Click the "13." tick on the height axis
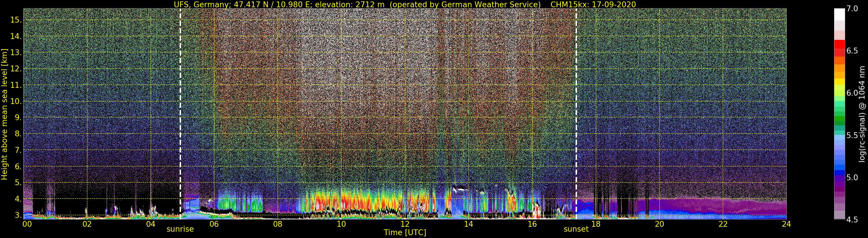The width and height of the screenshot is (868, 238). tap(16, 53)
